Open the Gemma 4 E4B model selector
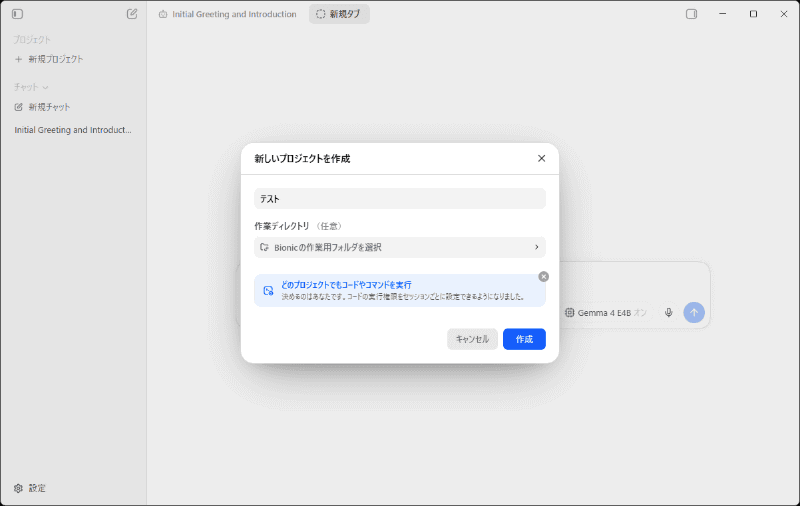 606,313
